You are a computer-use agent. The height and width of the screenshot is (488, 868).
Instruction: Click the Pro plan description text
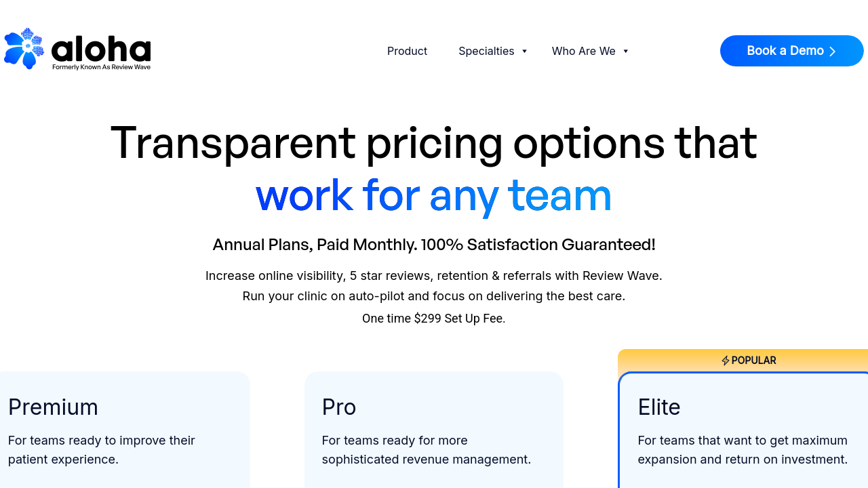point(426,450)
